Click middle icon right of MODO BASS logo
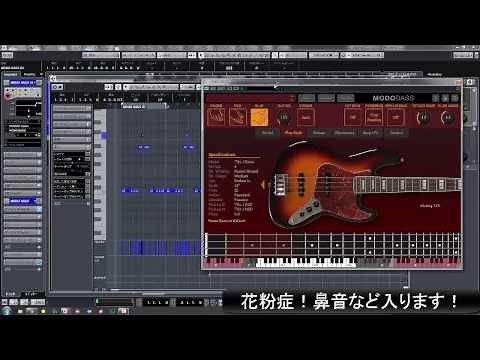Viewport: 480px width, 360px height. 445,98
